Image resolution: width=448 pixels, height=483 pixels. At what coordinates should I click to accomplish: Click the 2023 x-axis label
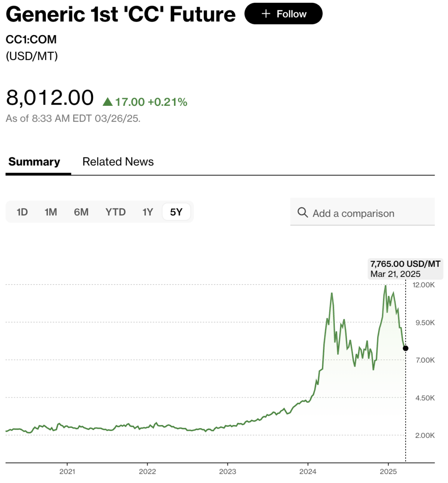click(x=228, y=471)
